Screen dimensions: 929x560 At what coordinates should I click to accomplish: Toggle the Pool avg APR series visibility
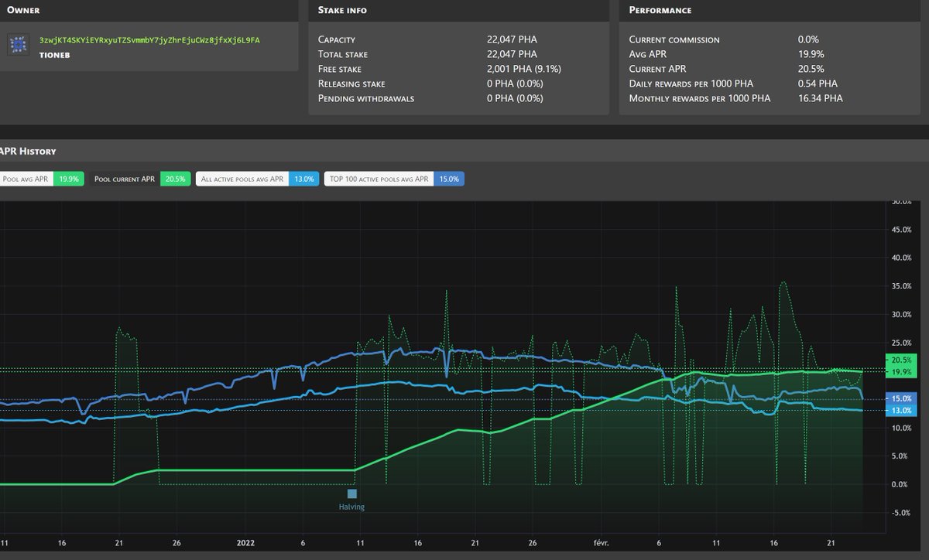[x=26, y=178]
